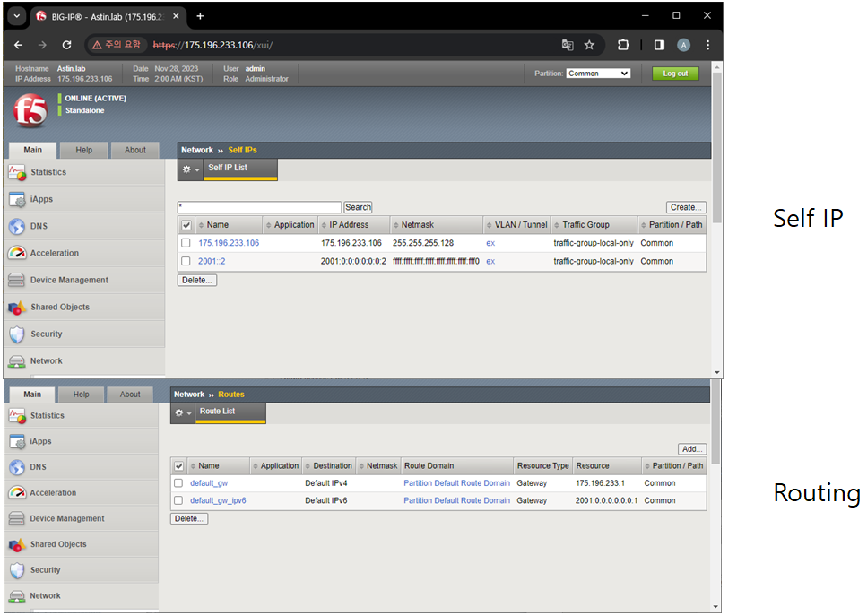Screen dimensions: 867x616
Task: Click the browser back arrow
Action: click(x=18, y=46)
